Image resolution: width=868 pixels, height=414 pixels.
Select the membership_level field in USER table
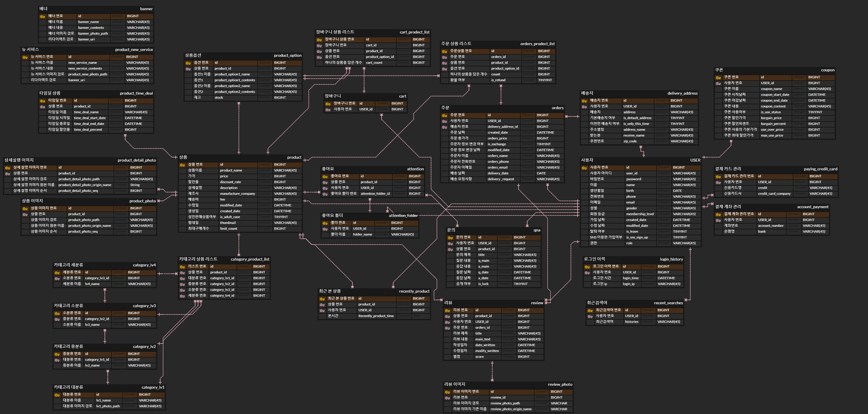point(640,214)
